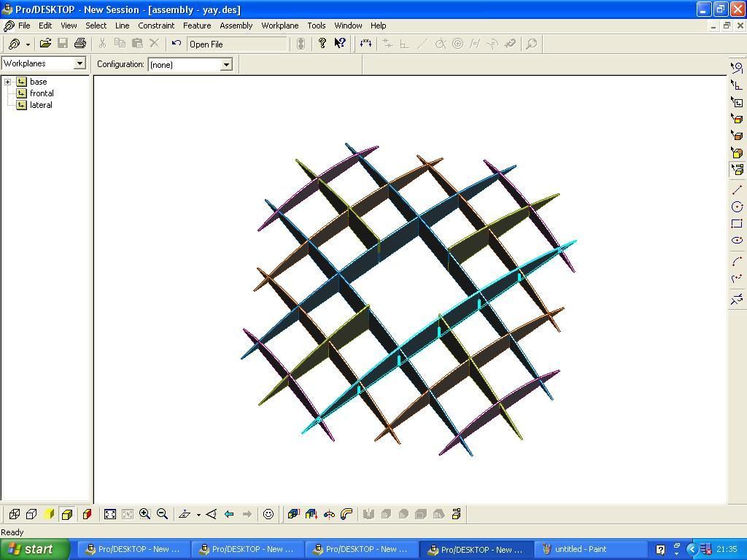
Task: Click the Zoom Out magnifier icon
Action: coord(163,514)
